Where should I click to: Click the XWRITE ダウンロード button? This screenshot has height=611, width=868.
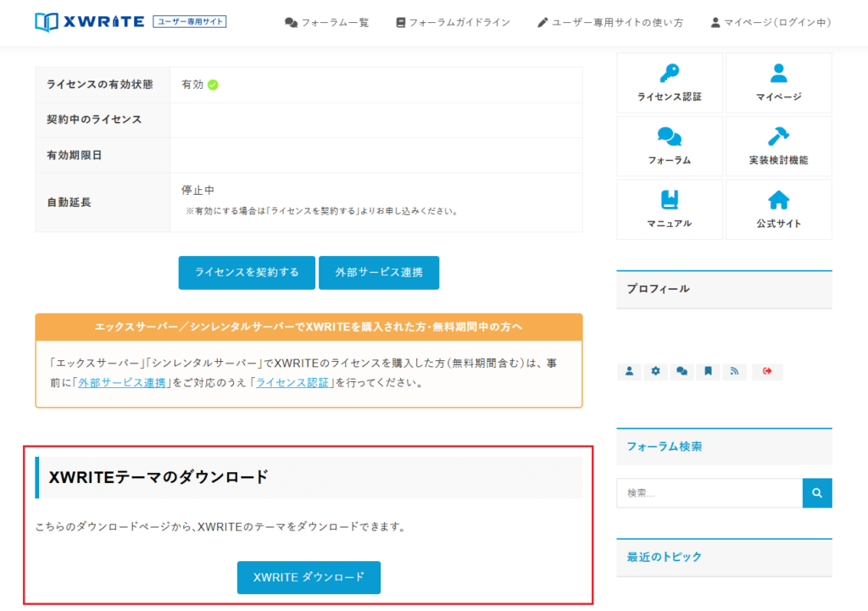[309, 577]
